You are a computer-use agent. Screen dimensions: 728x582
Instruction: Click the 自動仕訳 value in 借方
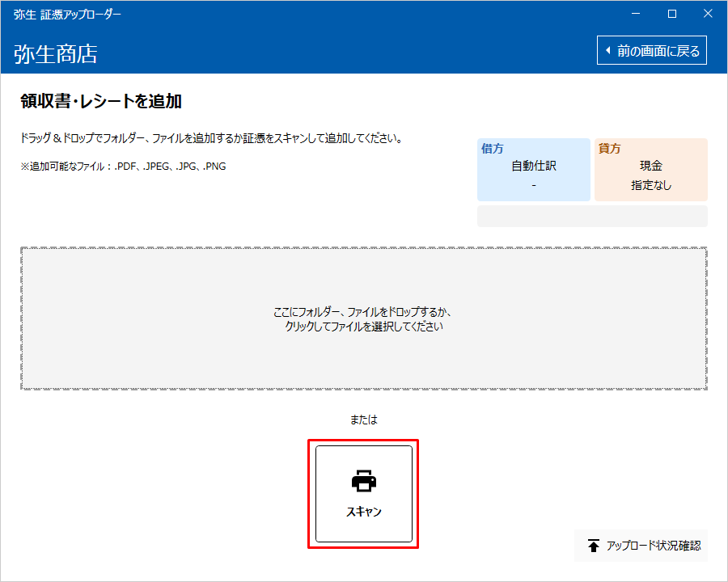[534, 167]
